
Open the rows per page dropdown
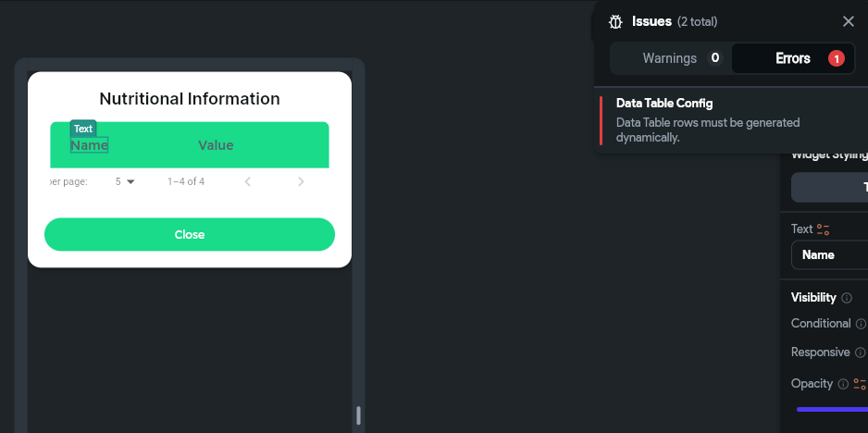tap(125, 182)
